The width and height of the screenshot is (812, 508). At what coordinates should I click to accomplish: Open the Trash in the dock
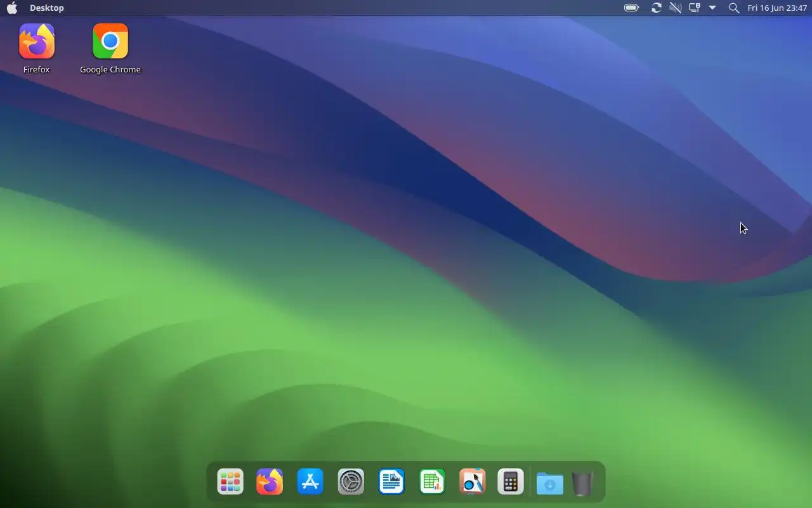click(x=582, y=483)
